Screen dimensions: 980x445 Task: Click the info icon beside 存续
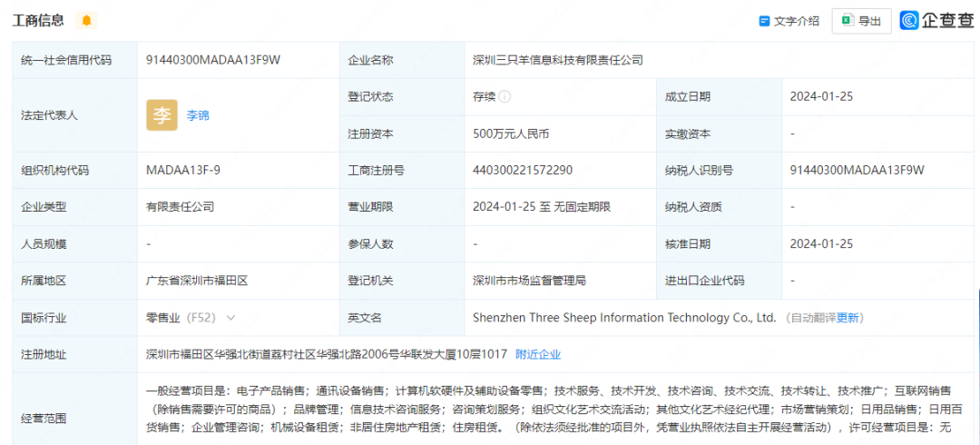tap(505, 97)
